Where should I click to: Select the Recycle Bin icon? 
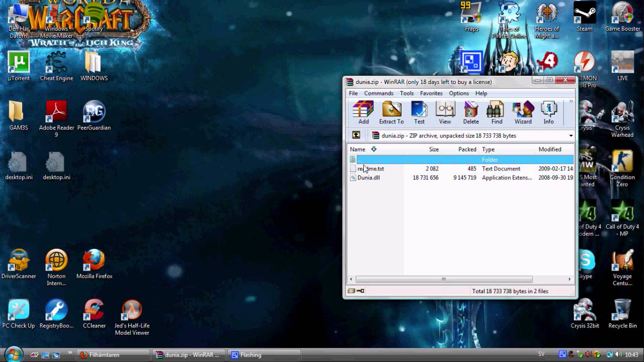tap(622, 314)
